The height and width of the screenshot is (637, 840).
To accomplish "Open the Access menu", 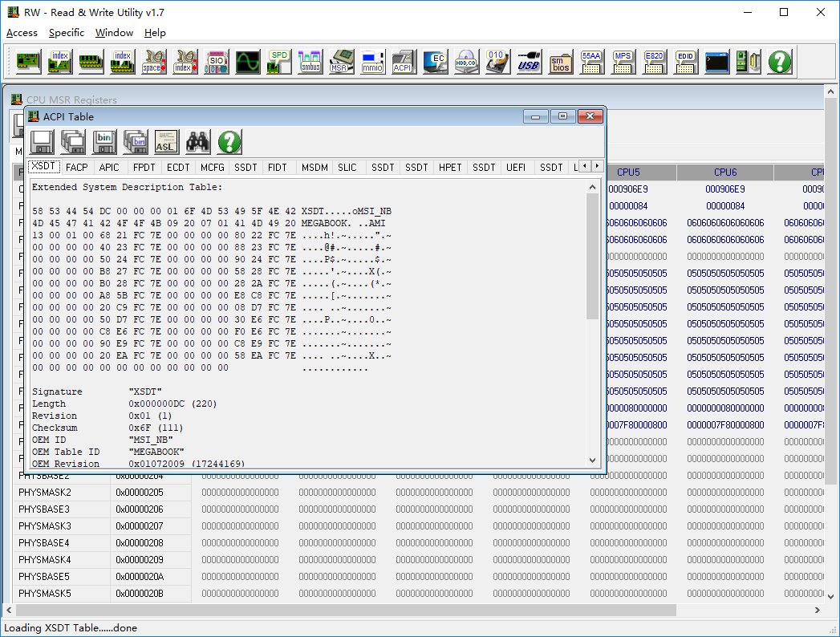I will click(x=22, y=33).
